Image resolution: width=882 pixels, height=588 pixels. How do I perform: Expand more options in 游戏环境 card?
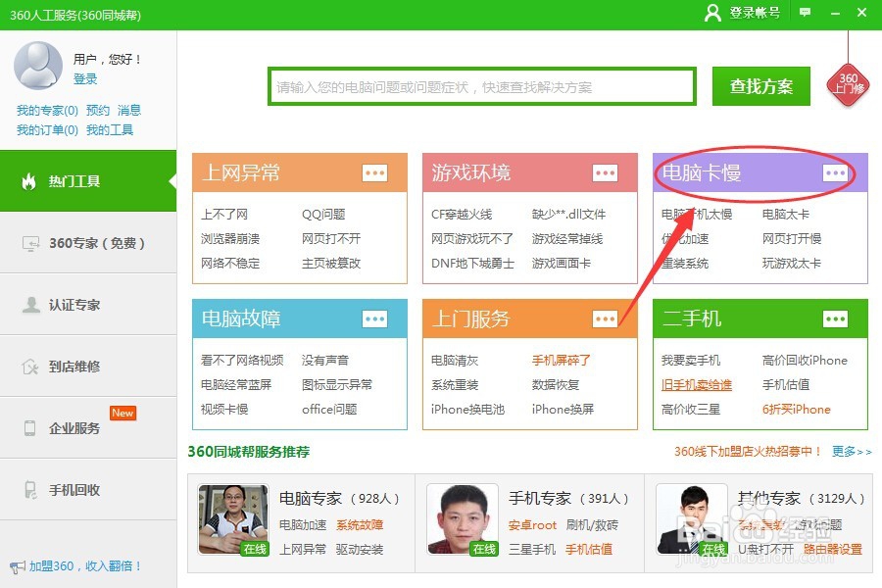(606, 173)
